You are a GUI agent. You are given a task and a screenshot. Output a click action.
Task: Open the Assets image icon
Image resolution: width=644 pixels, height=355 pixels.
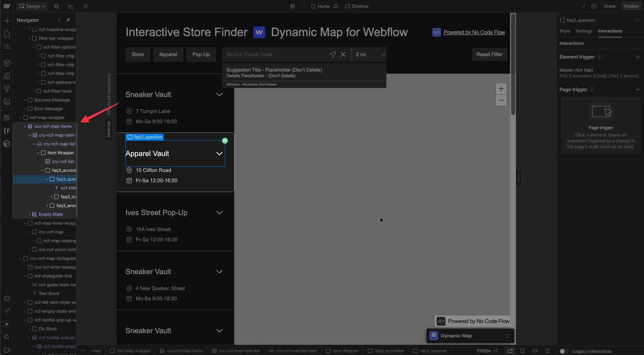click(x=7, y=101)
